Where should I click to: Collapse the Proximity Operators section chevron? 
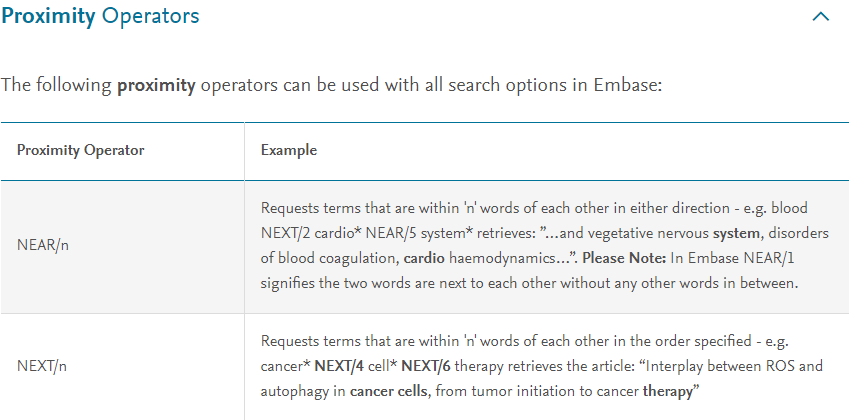[820, 17]
